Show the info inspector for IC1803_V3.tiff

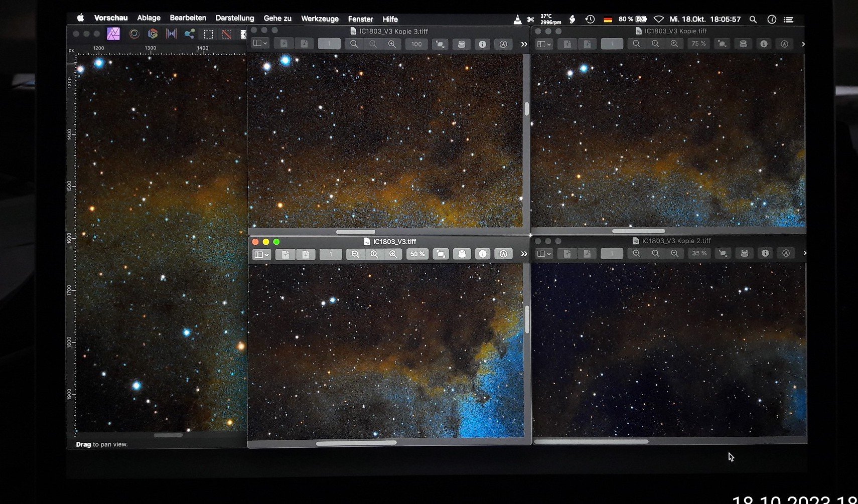(x=483, y=254)
